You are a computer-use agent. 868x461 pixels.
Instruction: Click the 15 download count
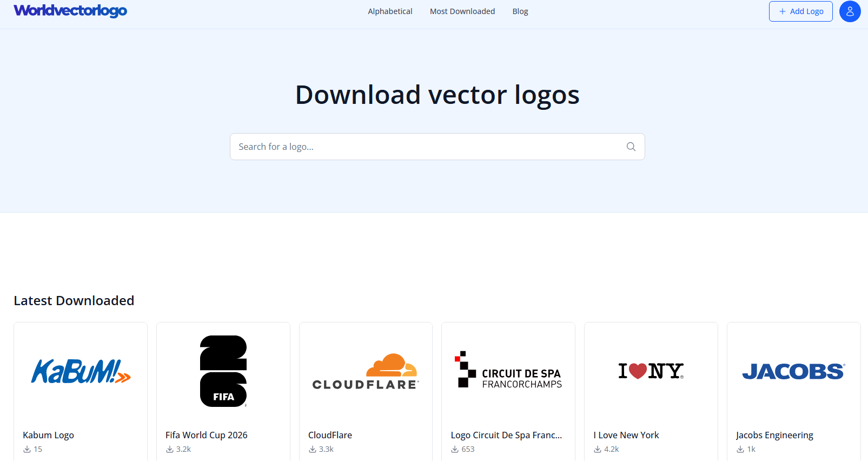(x=38, y=449)
